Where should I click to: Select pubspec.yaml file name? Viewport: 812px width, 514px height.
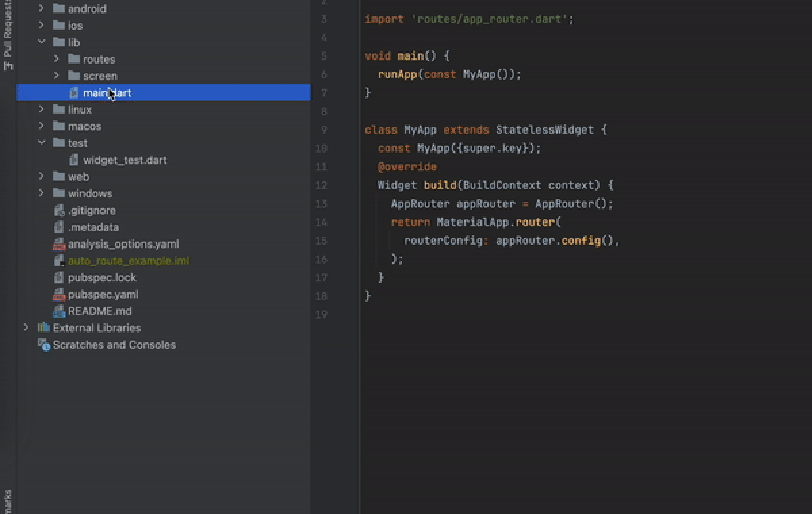[104, 295]
